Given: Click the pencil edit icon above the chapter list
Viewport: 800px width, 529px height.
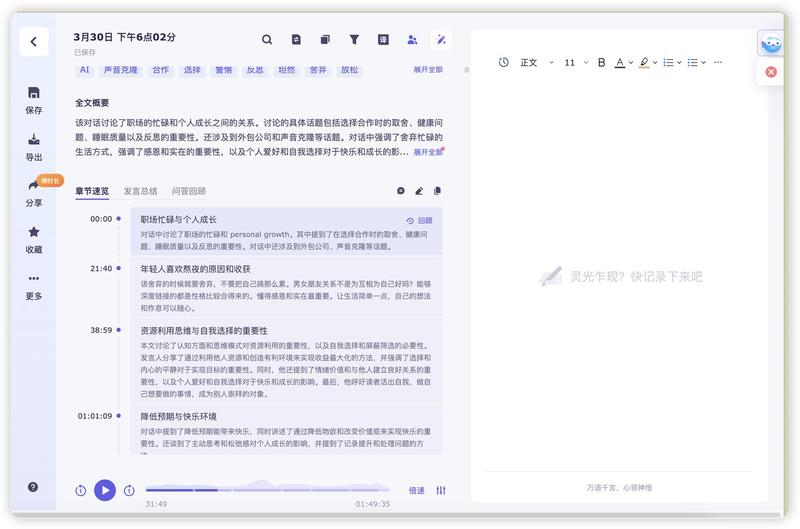Looking at the screenshot, I should pos(419,191).
